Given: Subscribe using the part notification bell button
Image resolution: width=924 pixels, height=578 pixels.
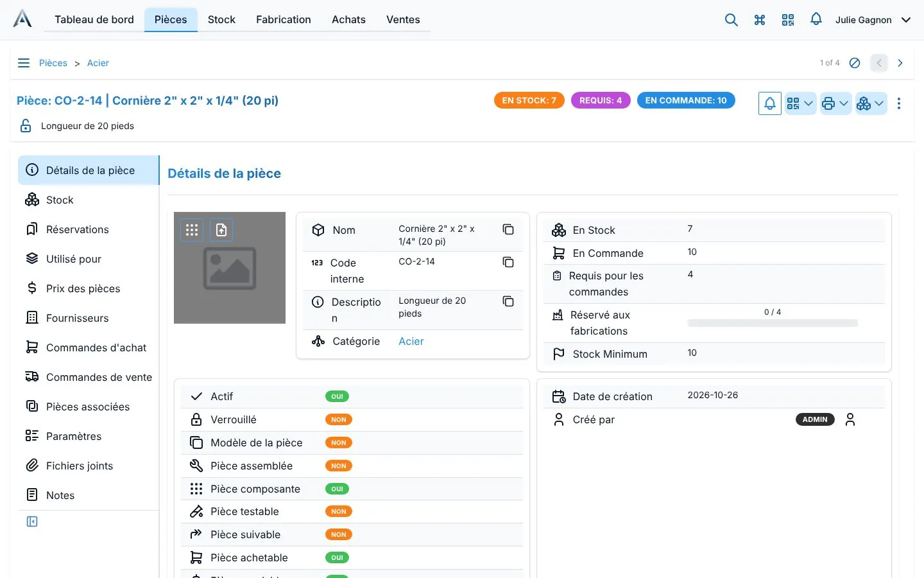Looking at the screenshot, I should [x=769, y=103].
